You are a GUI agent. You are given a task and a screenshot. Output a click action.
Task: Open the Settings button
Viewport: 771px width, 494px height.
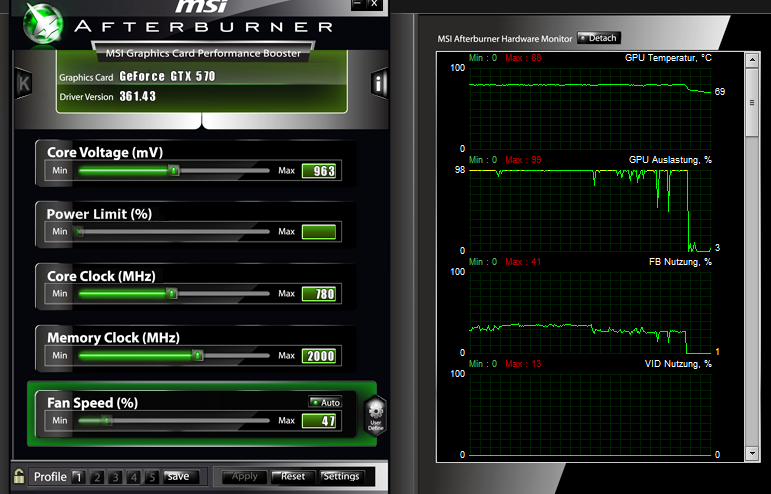342,476
